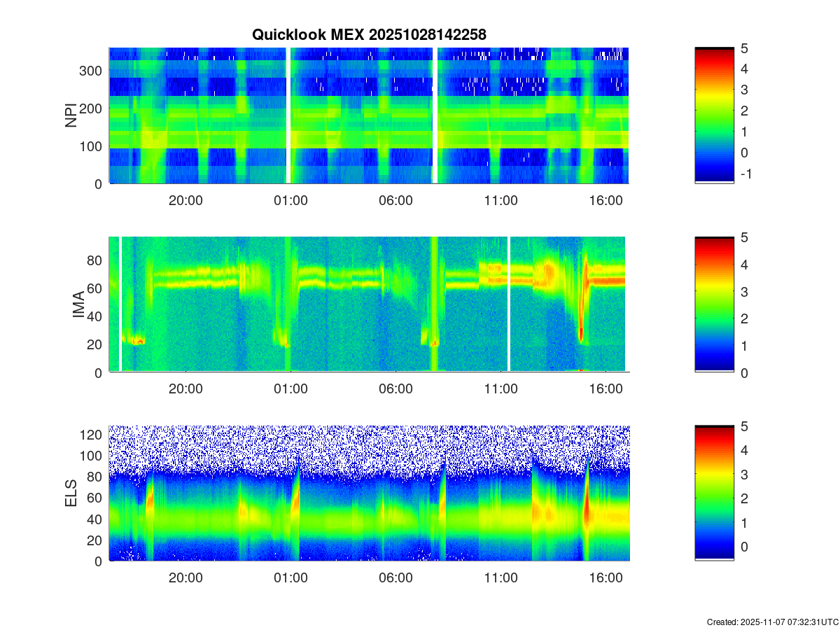Click the IMA panel colorbar
The image size is (840, 630).
click(x=714, y=304)
